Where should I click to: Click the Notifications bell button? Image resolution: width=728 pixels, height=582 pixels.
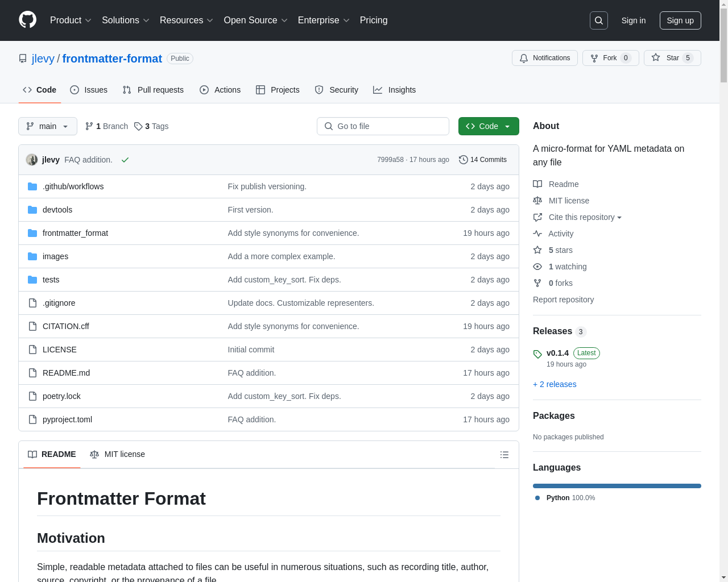[545, 58]
